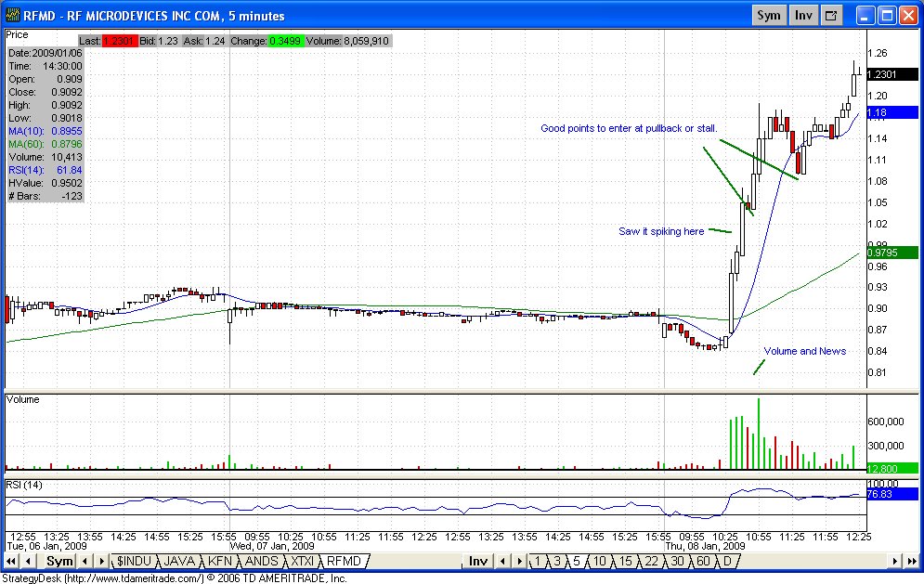Click the Thu, 08 Jan, 2009 date label
Screen dimensions: 924x584
[x=705, y=546]
